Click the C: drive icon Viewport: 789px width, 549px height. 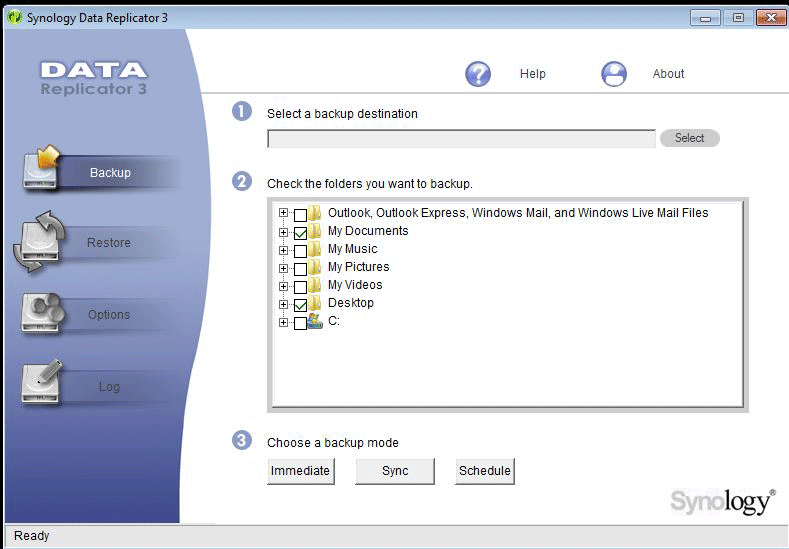click(x=315, y=321)
